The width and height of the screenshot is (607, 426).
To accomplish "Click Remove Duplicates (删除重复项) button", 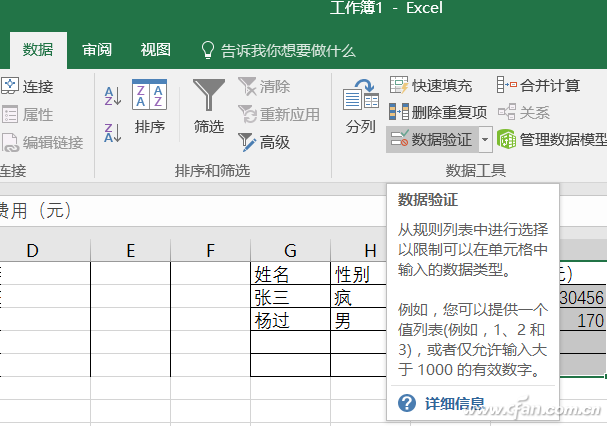I will (x=438, y=112).
